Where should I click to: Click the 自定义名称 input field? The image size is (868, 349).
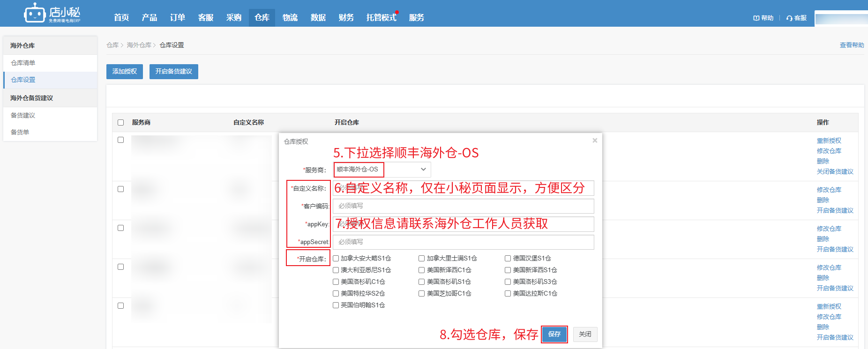click(464, 188)
